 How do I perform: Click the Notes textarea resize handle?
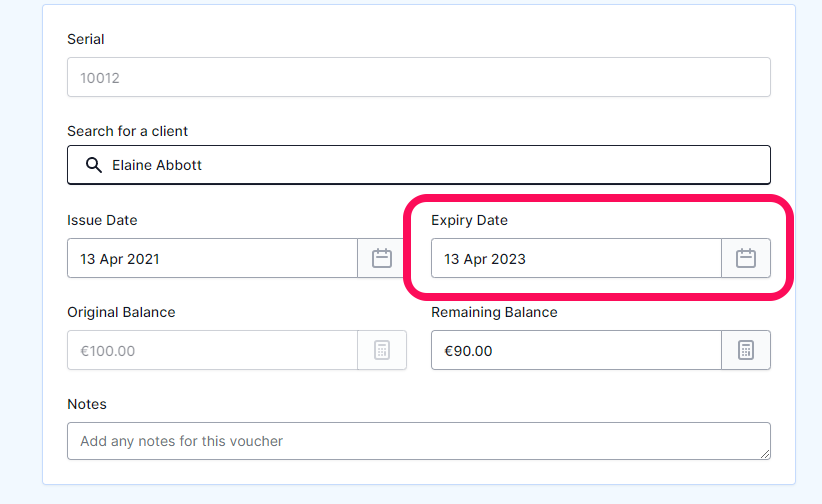tap(765, 454)
